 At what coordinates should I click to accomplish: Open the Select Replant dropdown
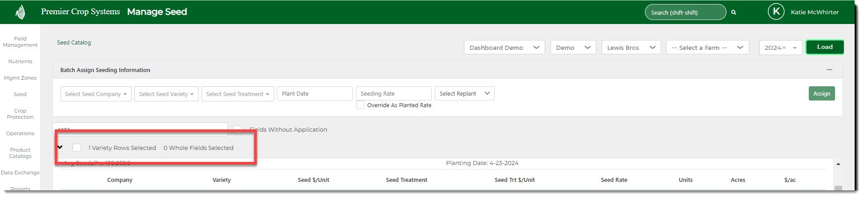464,93
